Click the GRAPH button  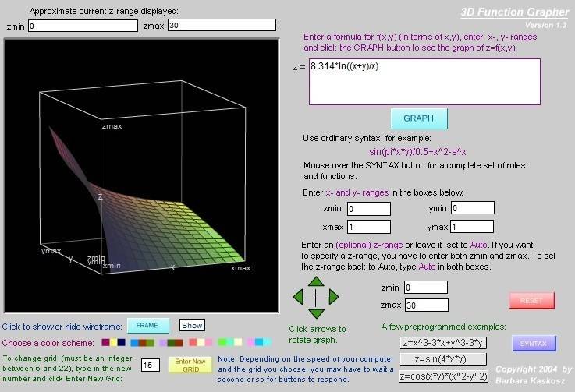419,118
